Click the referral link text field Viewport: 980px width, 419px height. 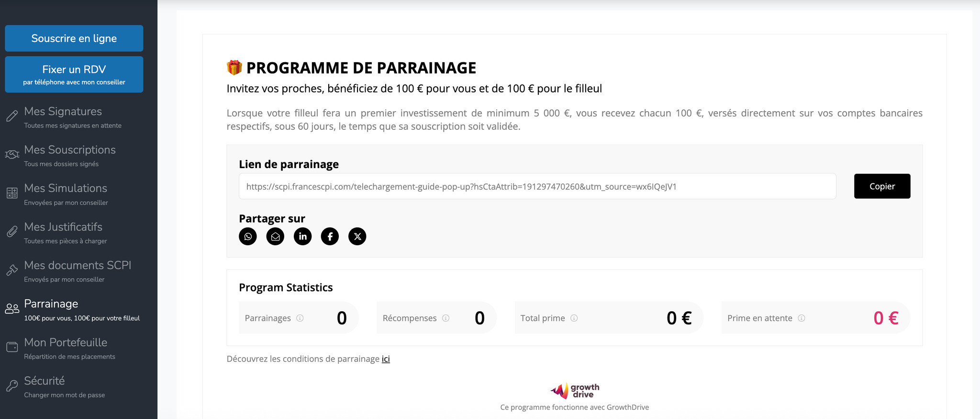pyautogui.click(x=537, y=186)
